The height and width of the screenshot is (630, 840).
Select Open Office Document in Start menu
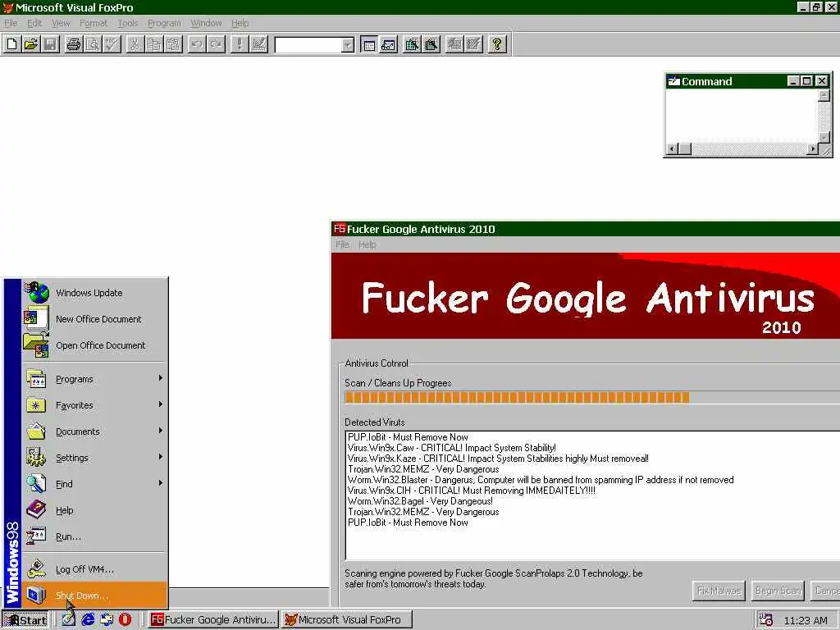(x=94, y=345)
